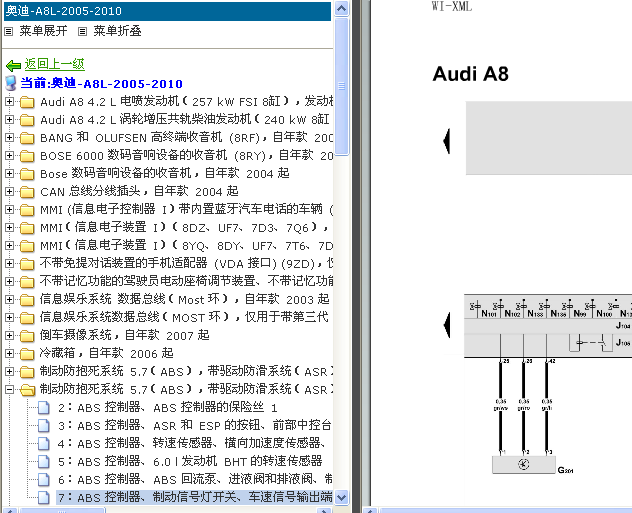
Task: Click folder icon of BOSE 6000 数码音响设备
Action: click(27, 156)
